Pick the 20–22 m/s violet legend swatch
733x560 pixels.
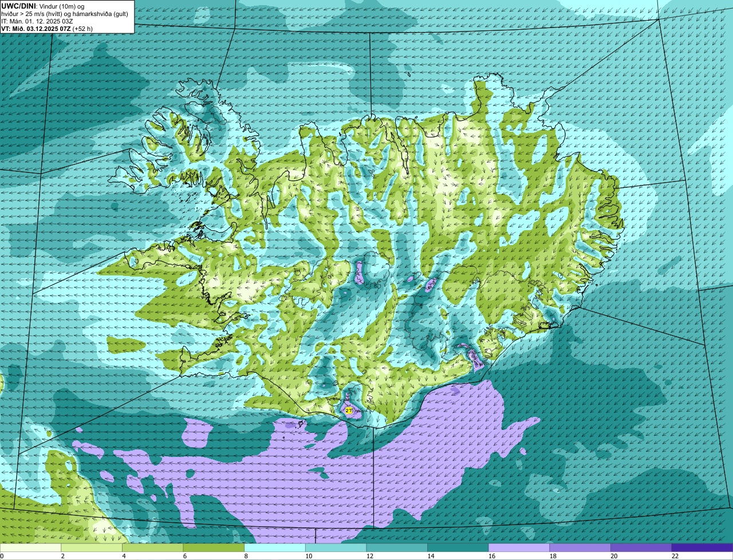tap(641, 547)
